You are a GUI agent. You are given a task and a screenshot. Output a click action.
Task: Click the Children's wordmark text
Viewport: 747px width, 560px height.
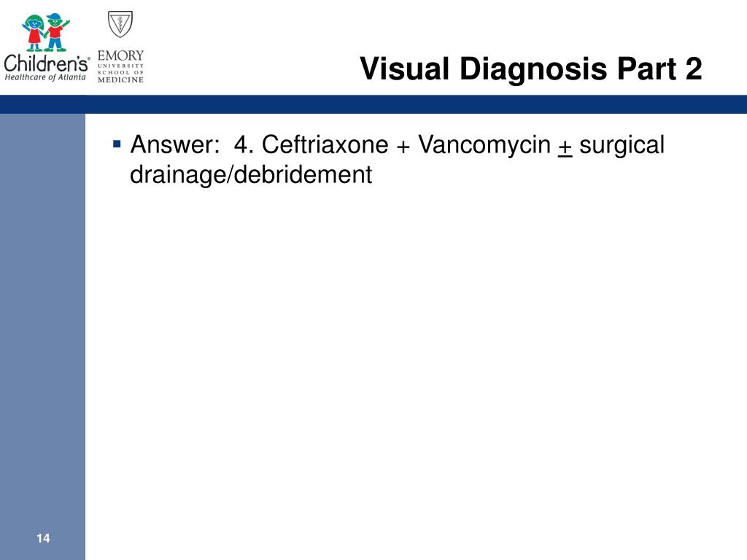point(46,63)
